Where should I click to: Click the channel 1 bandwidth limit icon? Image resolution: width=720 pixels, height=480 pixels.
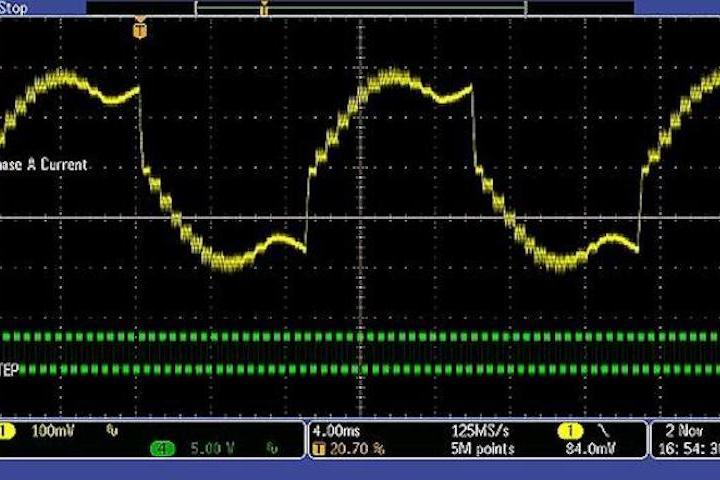coord(112,430)
